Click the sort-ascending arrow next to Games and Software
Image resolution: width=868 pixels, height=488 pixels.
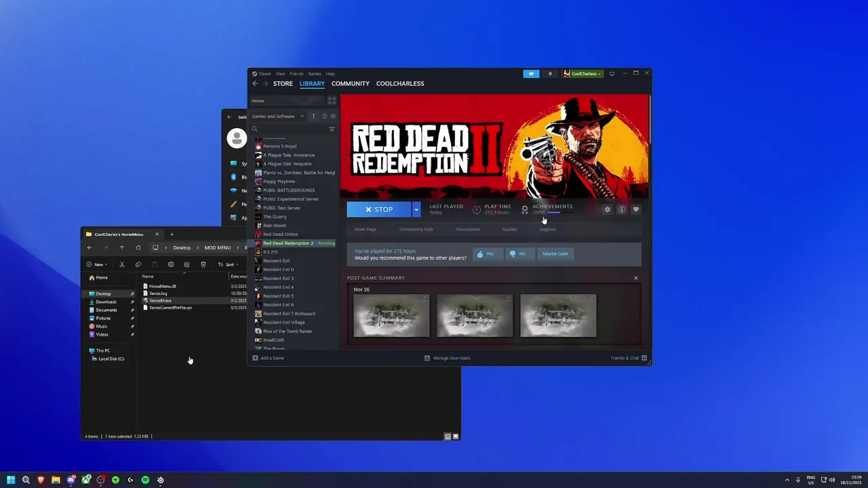coord(313,117)
